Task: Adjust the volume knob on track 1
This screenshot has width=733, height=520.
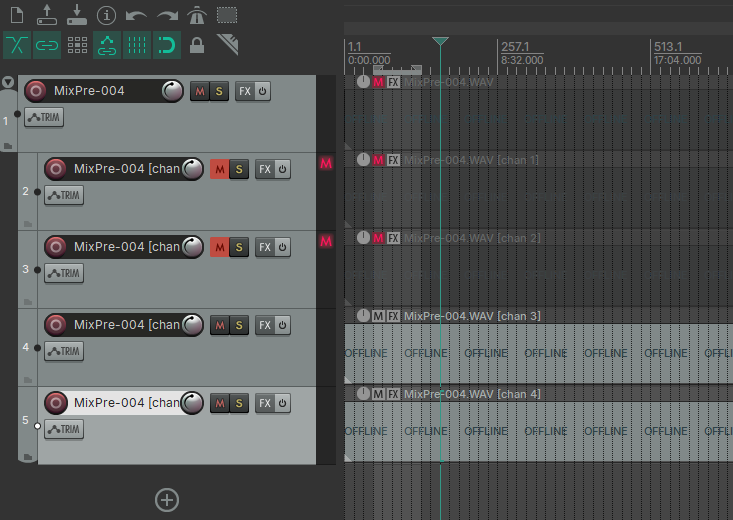Action: [172, 91]
